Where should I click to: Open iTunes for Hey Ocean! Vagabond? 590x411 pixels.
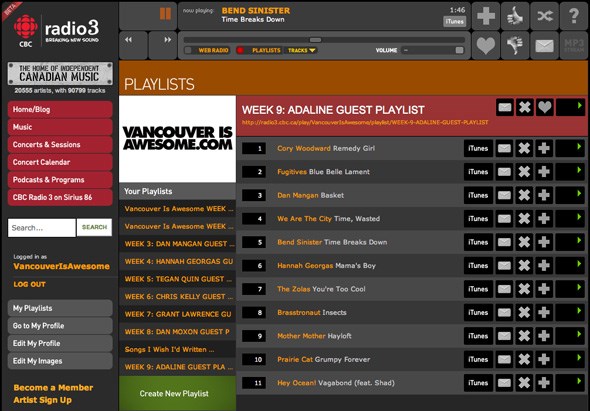(x=478, y=383)
